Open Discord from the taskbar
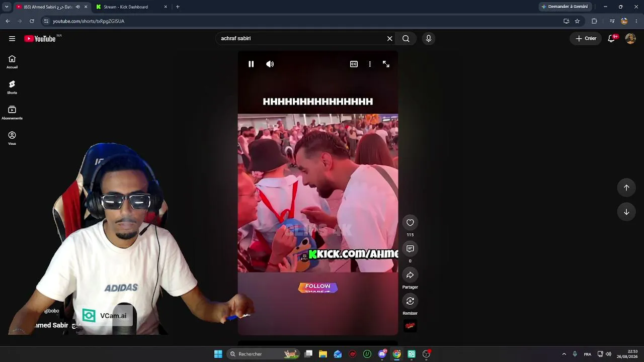 pos(382,354)
